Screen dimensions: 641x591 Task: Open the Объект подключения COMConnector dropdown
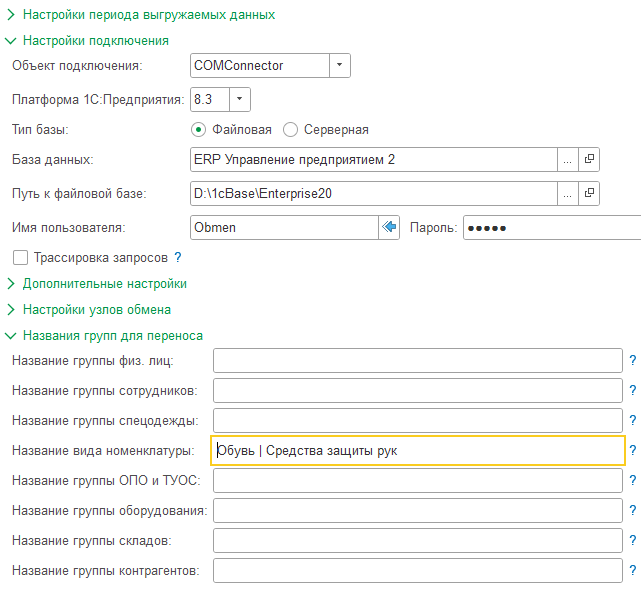pos(340,66)
